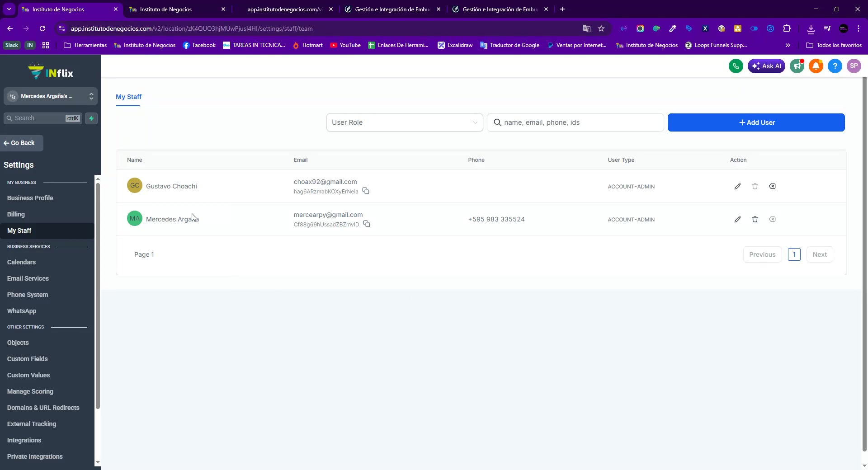Click the MA avatar of Mercedes Argaña

(x=135, y=219)
